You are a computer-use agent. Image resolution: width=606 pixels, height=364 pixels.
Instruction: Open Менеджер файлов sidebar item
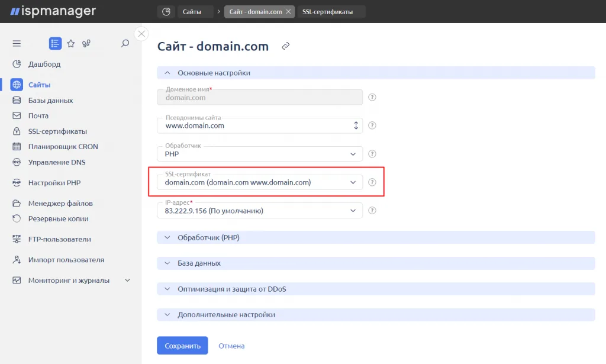pos(60,203)
